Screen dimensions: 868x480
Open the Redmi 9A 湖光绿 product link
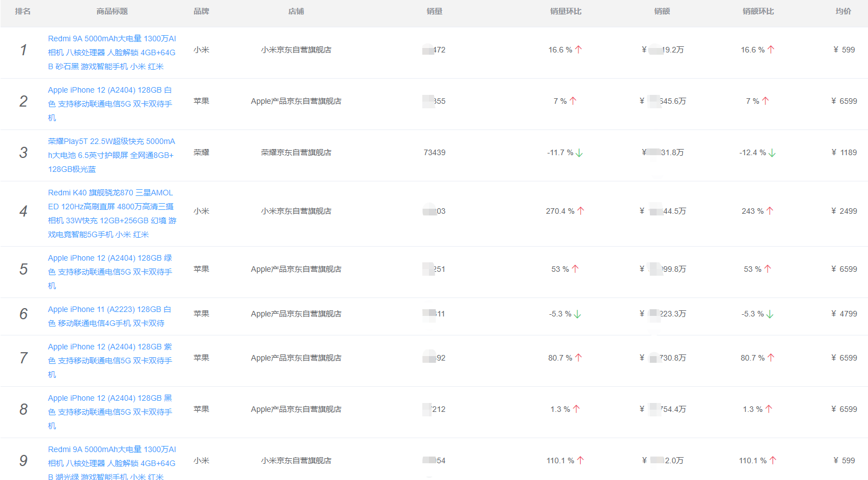pyautogui.click(x=112, y=463)
